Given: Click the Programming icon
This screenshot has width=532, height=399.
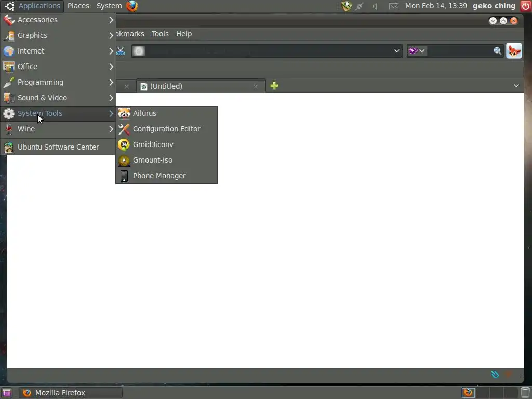Looking at the screenshot, I should (9, 82).
